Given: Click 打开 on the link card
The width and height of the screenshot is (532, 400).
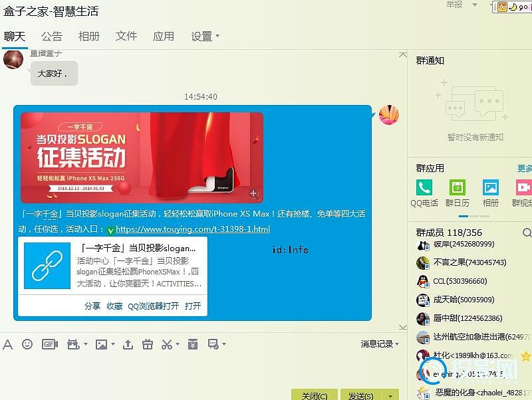Looking at the screenshot, I should pyautogui.click(x=193, y=306).
